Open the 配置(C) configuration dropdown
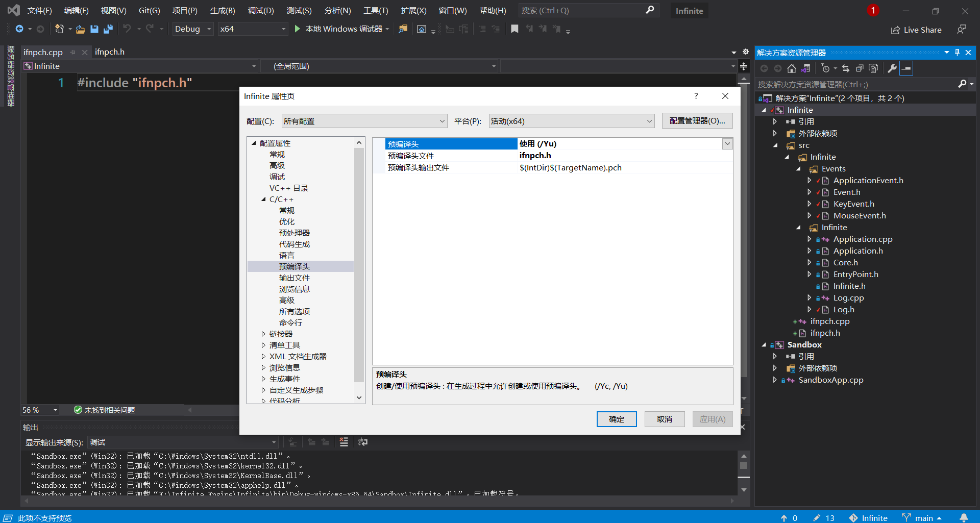980x523 pixels. point(364,121)
